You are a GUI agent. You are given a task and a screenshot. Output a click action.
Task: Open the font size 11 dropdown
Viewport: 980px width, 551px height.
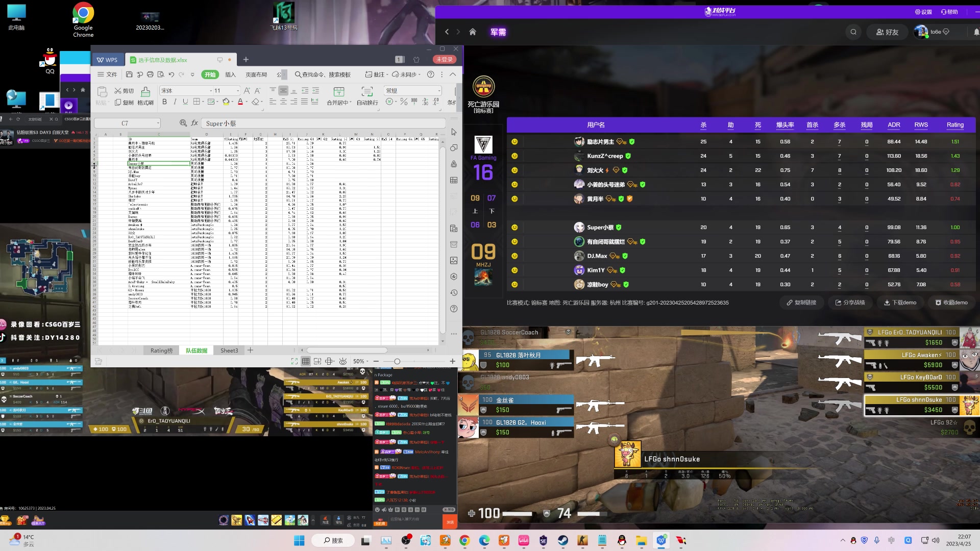(237, 91)
